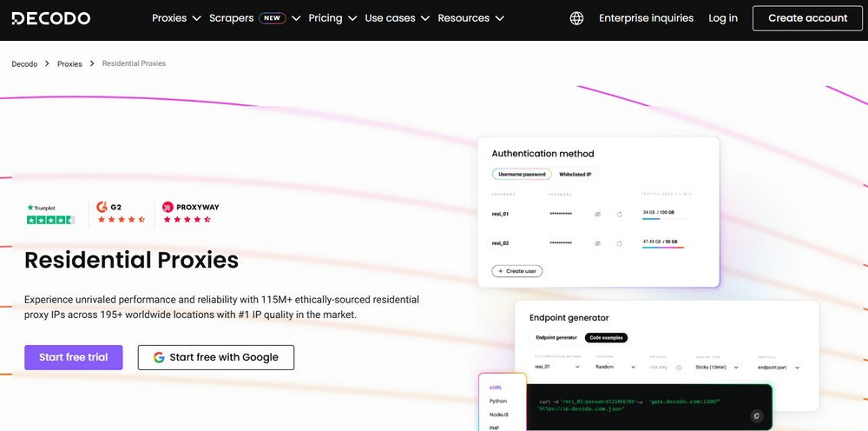The image size is (868, 431).
Task: Select the NodeJS code language
Action: [498, 415]
